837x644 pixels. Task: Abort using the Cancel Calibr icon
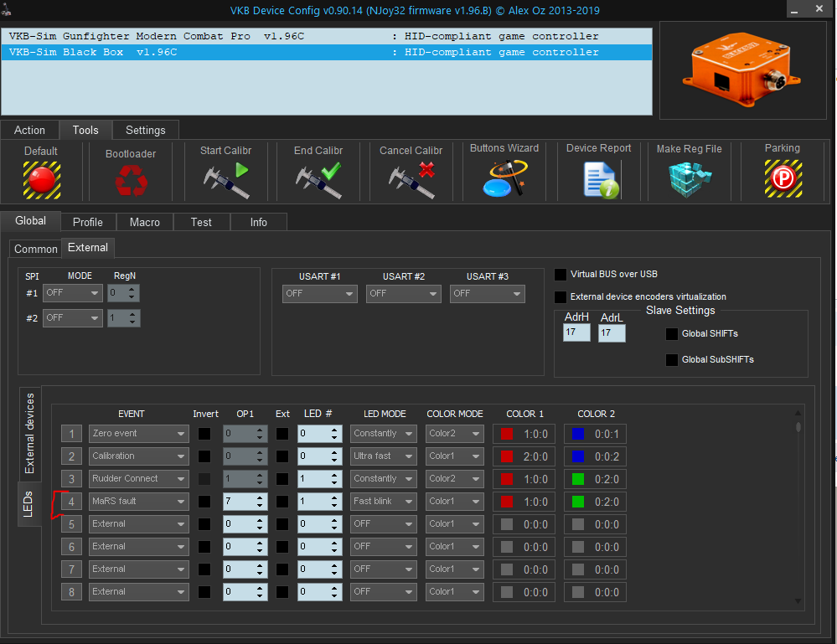coord(411,179)
